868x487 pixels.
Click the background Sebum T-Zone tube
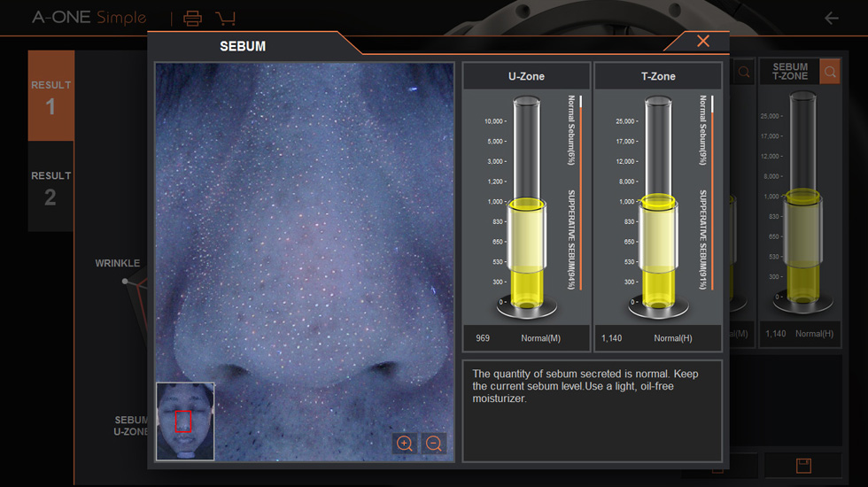[802, 204]
